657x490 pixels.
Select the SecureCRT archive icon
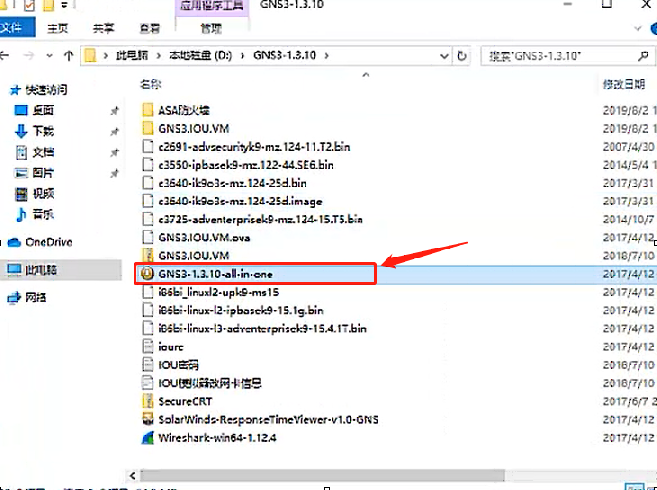coord(147,401)
